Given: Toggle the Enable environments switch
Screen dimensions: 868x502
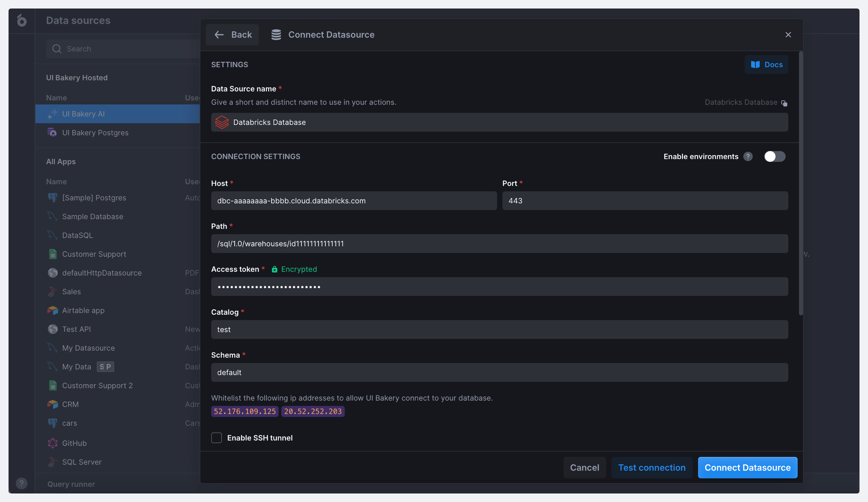Looking at the screenshot, I should (774, 156).
